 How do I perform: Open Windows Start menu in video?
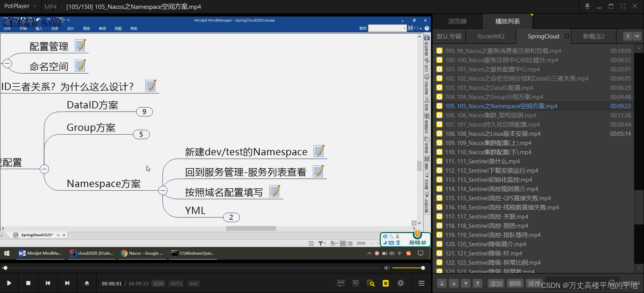tap(7, 253)
